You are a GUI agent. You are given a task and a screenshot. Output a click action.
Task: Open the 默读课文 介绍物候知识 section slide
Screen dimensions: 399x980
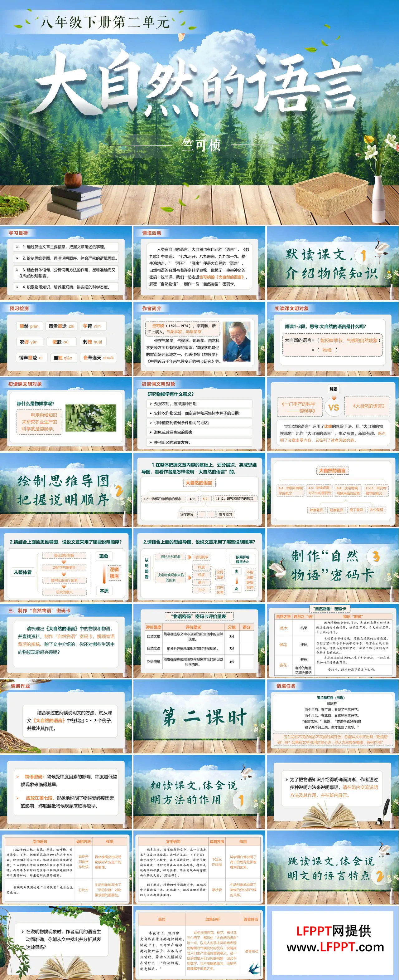click(x=333, y=263)
